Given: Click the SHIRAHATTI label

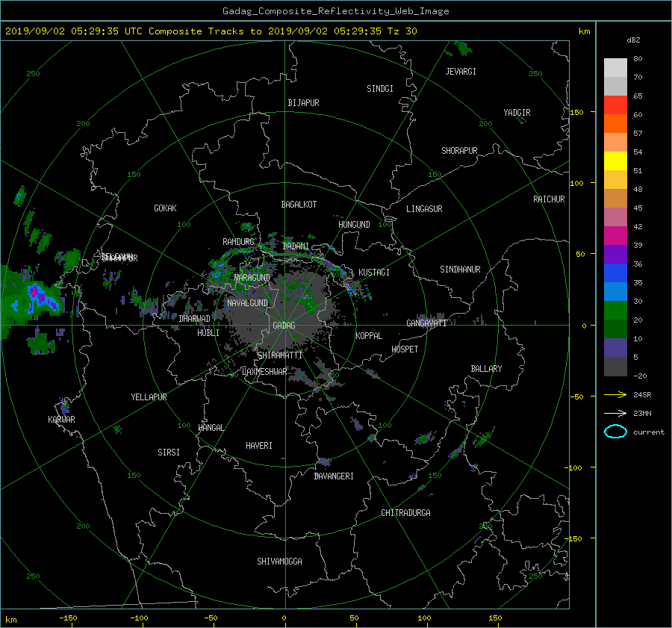Looking at the screenshot, I should (280, 355).
